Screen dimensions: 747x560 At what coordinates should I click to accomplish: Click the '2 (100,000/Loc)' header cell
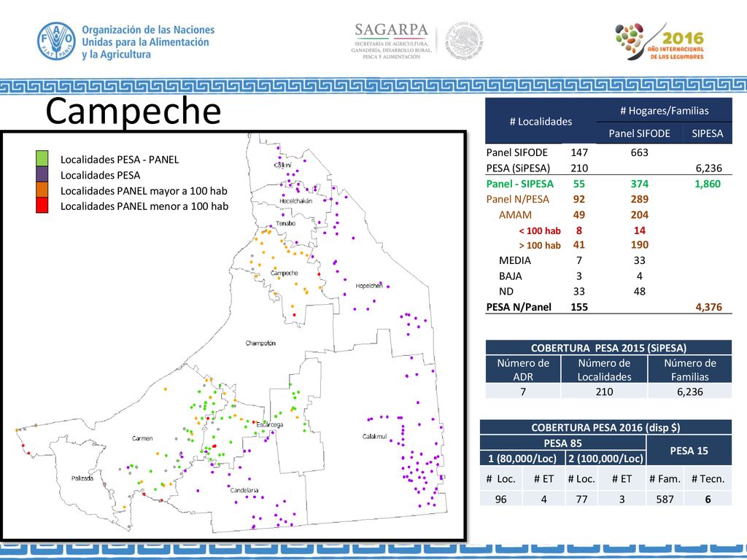(605, 459)
